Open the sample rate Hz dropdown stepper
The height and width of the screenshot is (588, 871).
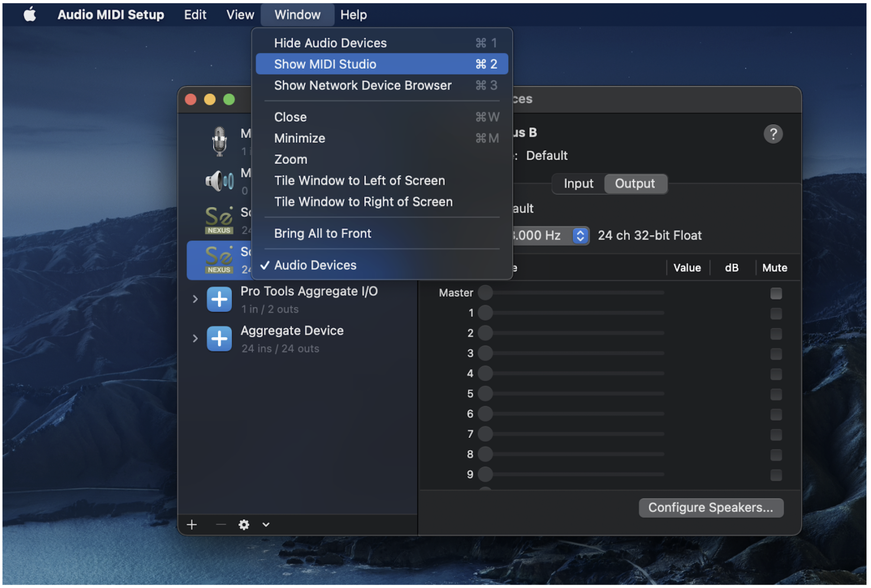(580, 236)
